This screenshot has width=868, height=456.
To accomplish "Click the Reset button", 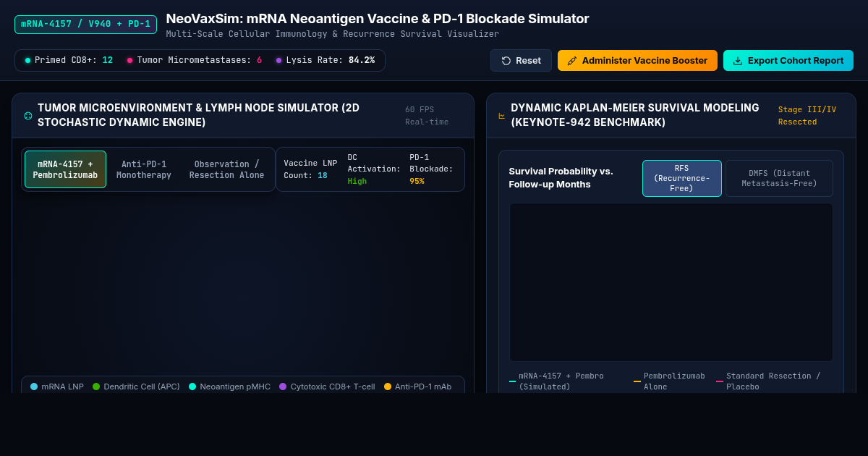I will 521,61.
